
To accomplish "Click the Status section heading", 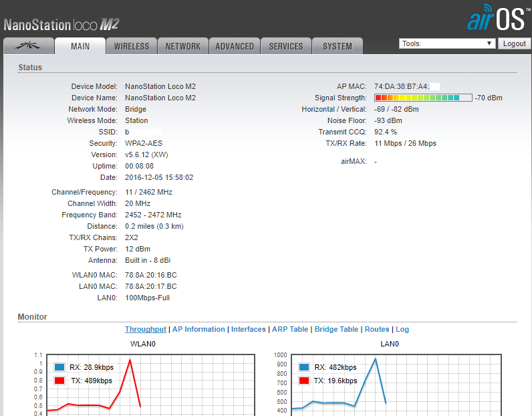I will pyautogui.click(x=30, y=68).
